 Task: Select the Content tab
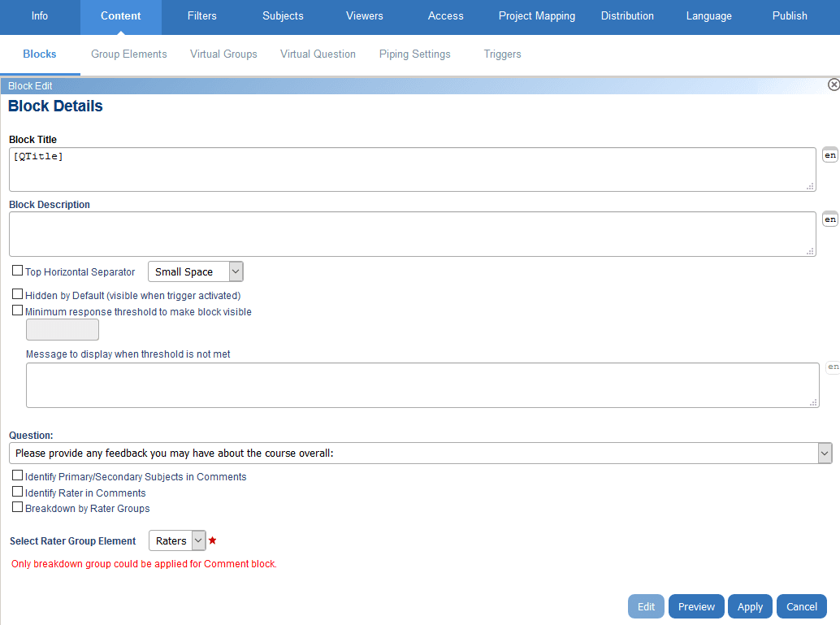(x=120, y=16)
